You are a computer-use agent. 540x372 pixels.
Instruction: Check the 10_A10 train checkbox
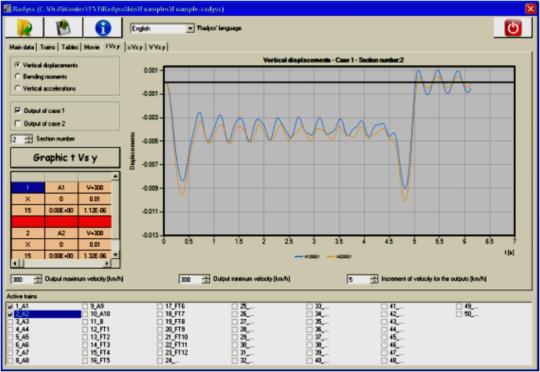pyautogui.click(x=85, y=314)
